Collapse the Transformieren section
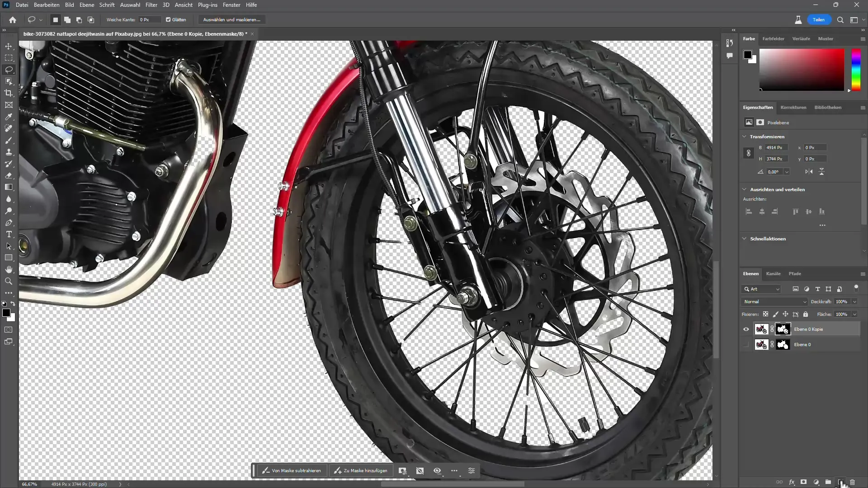 tap(745, 136)
